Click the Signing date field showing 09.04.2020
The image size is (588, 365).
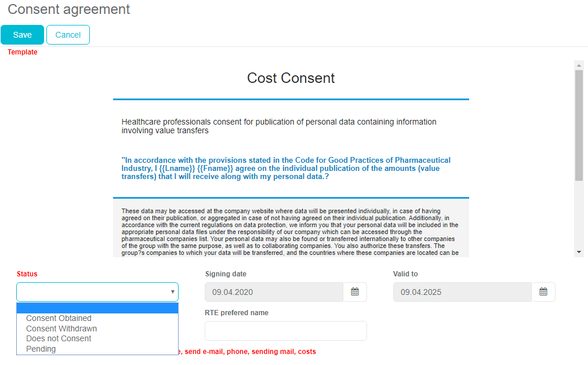coord(274,292)
